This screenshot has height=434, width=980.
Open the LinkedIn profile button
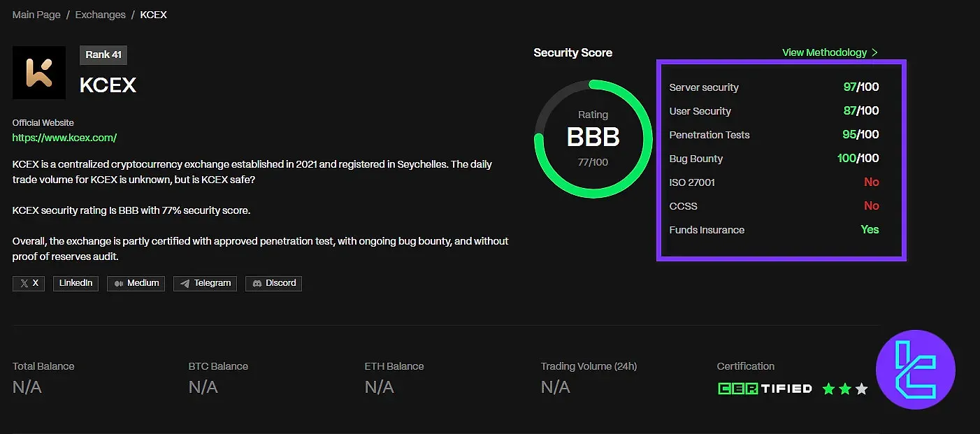75,283
